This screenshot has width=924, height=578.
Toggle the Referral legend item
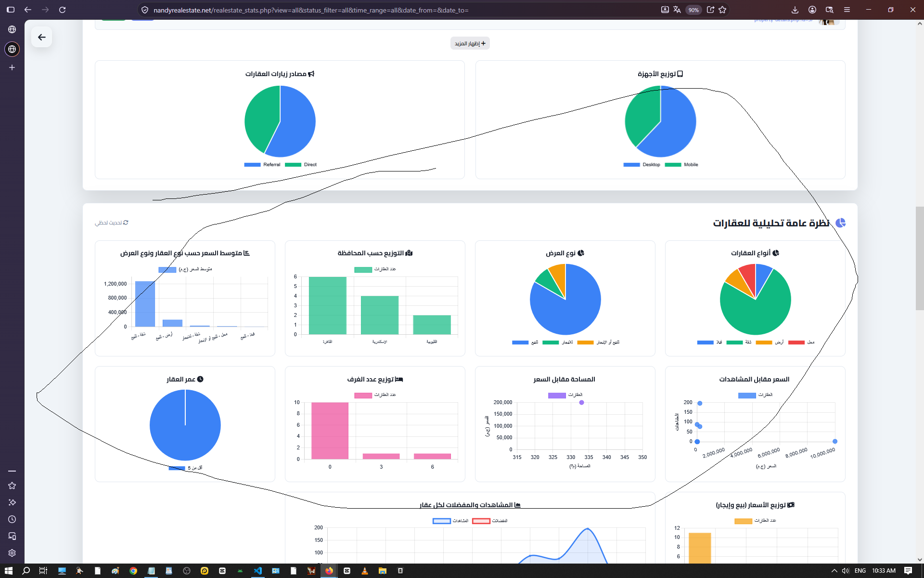[262, 165]
